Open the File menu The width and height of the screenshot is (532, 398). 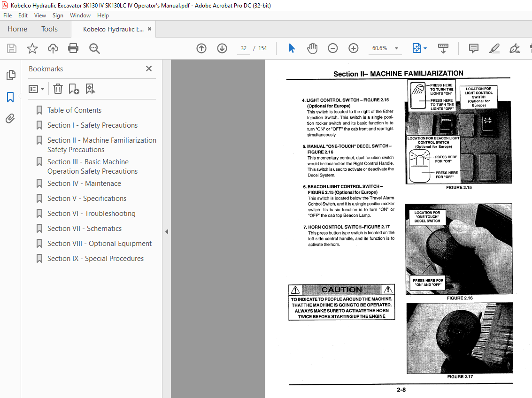coord(8,15)
